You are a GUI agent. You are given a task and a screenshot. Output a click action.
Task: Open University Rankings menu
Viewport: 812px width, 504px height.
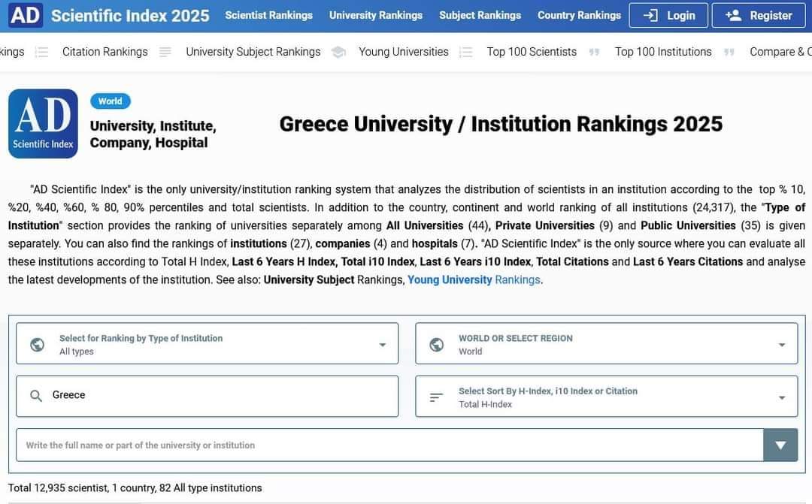(376, 16)
